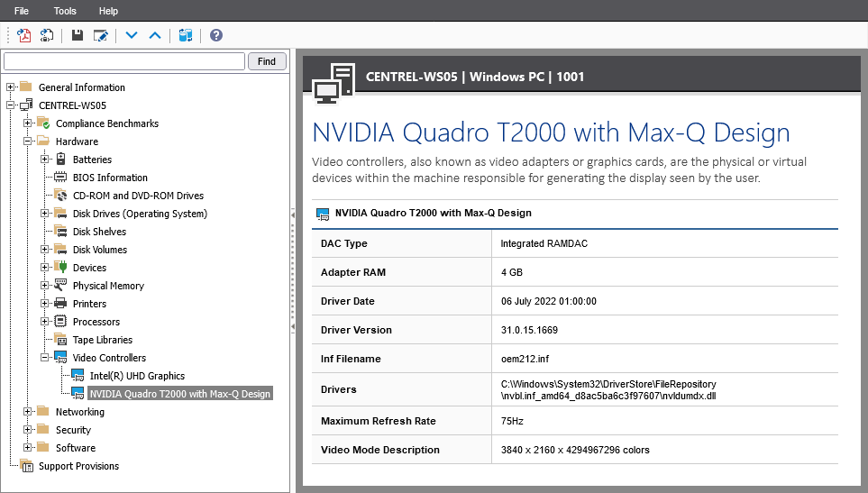Click the splitter collapse handle between panes
Viewport: 868px width, 493px height.
293,270
